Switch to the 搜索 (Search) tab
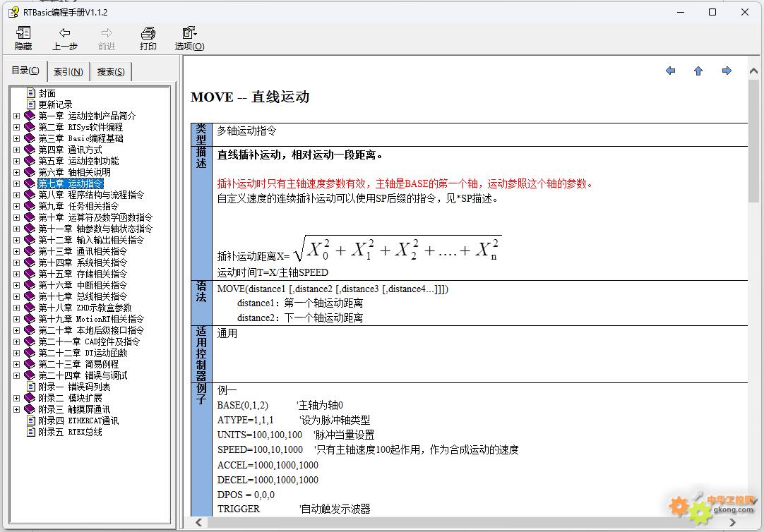This screenshot has height=532, width=764. tap(111, 72)
